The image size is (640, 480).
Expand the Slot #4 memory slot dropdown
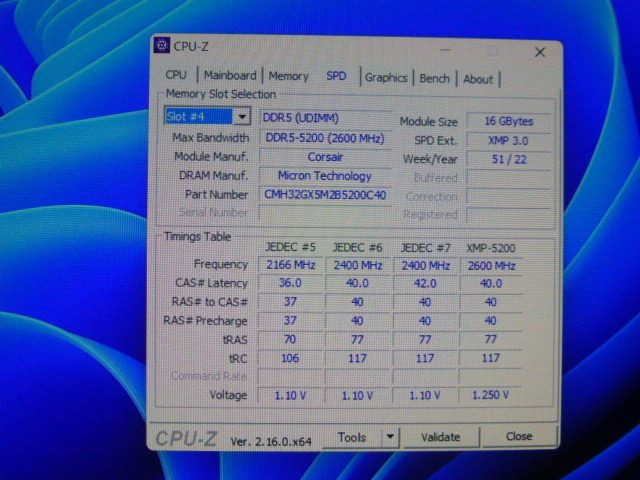tap(242, 117)
